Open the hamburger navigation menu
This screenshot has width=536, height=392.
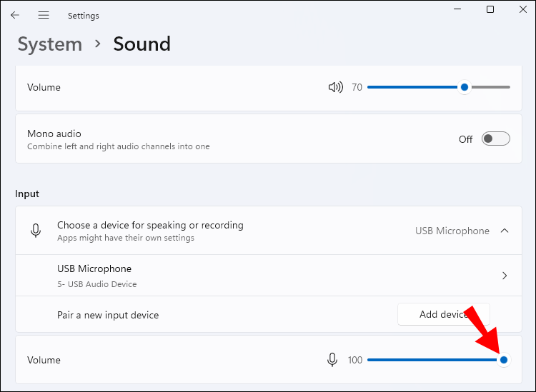pyautogui.click(x=44, y=15)
